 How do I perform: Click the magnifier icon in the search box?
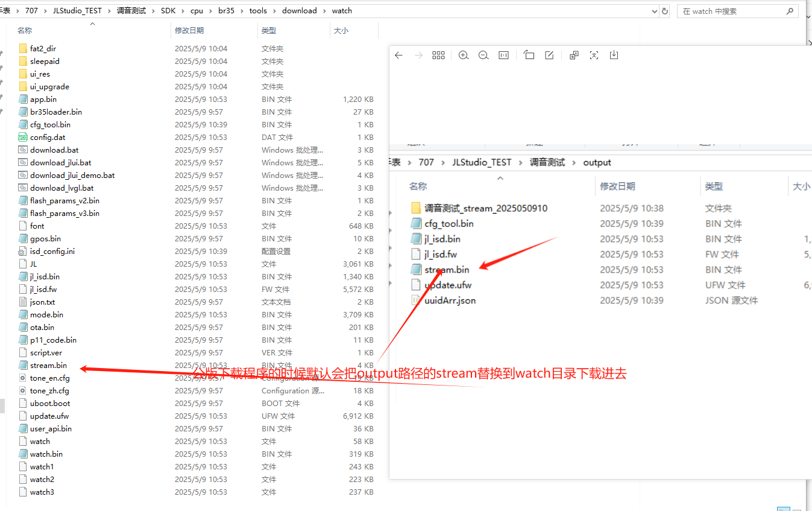point(790,11)
